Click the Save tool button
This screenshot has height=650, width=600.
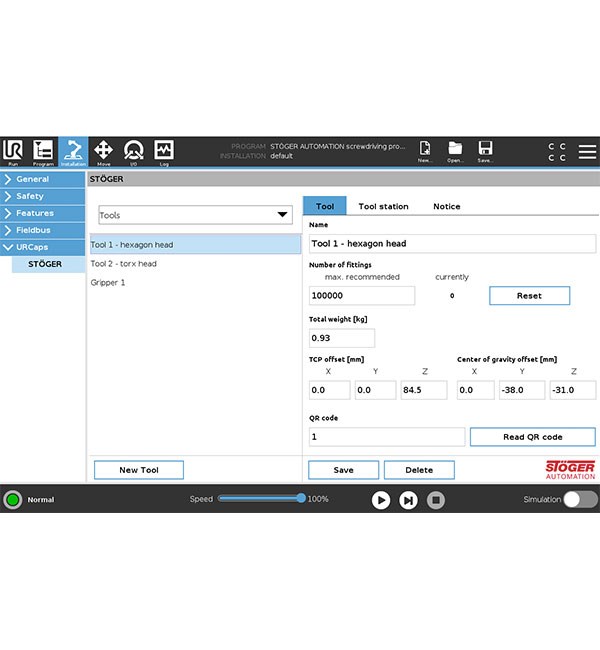(343, 470)
